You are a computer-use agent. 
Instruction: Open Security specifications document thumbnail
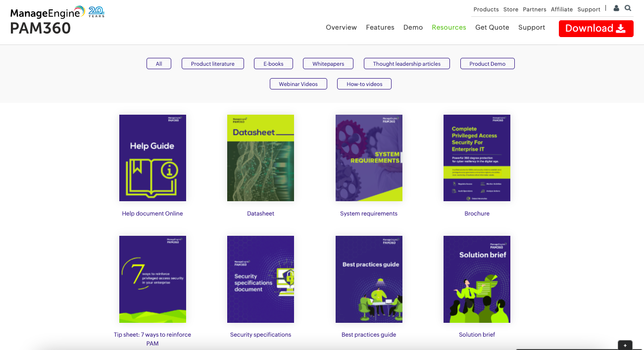260,279
